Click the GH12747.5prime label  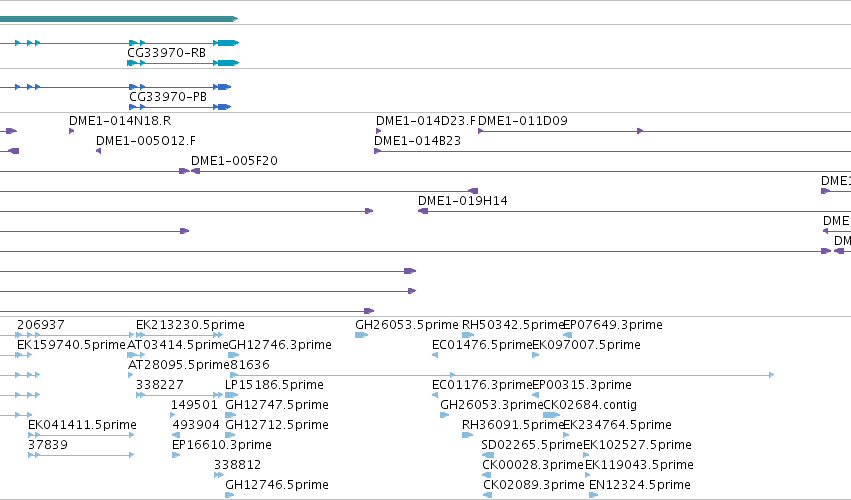click(x=277, y=405)
